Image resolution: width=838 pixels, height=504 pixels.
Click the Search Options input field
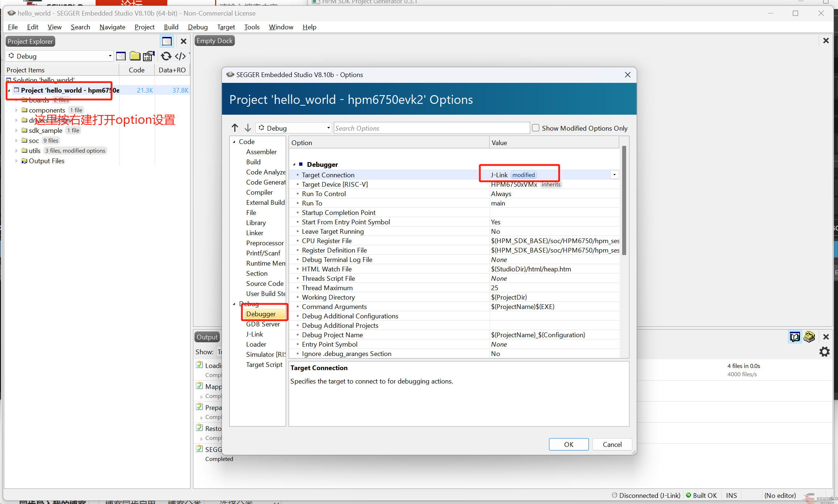pos(431,128)
